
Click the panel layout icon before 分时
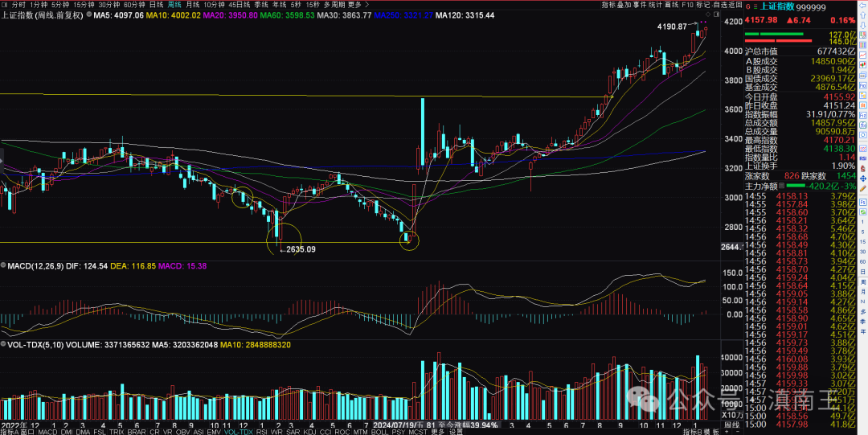pos(5,5)
